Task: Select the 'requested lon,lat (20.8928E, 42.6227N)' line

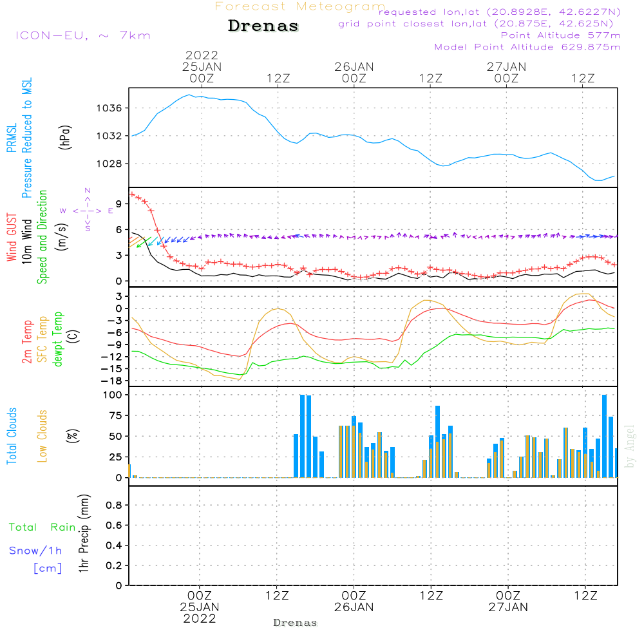Action: 500,12
